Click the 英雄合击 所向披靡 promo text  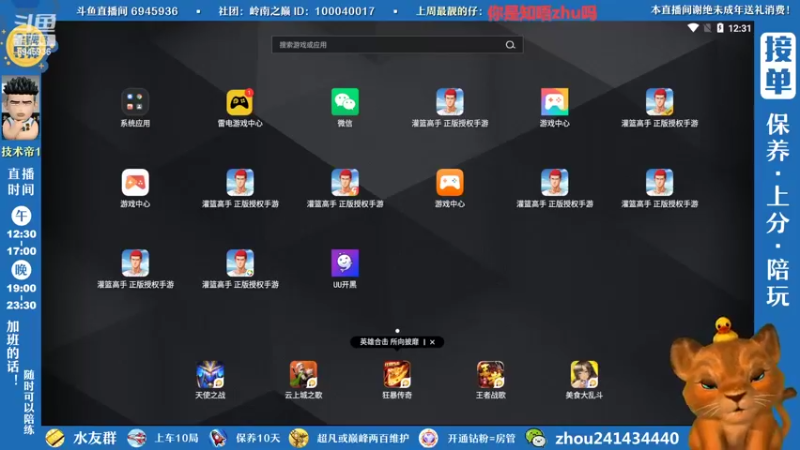[389, 342]
